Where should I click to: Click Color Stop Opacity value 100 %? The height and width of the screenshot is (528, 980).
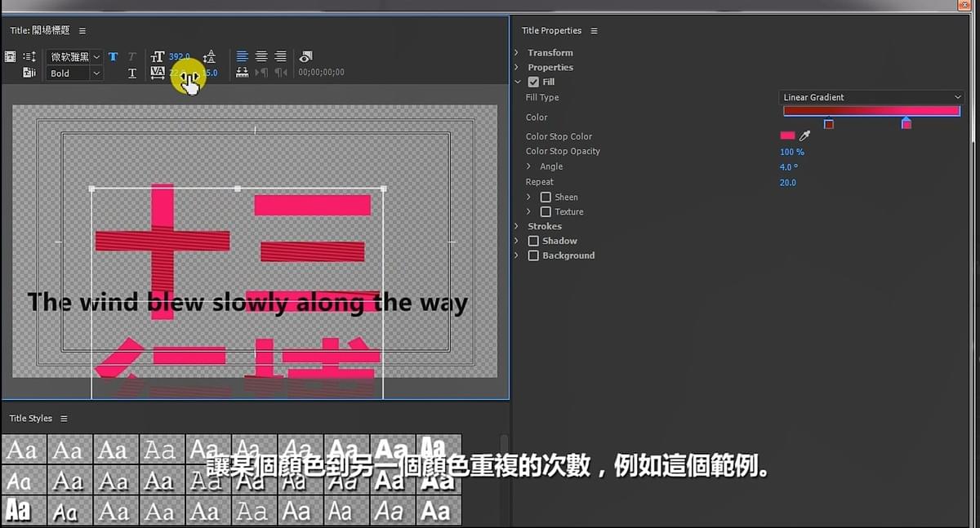tap(792, 152)
